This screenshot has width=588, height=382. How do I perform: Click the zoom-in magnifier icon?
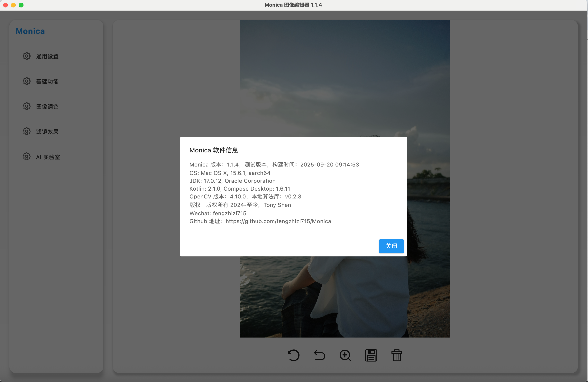coord(345,356)
